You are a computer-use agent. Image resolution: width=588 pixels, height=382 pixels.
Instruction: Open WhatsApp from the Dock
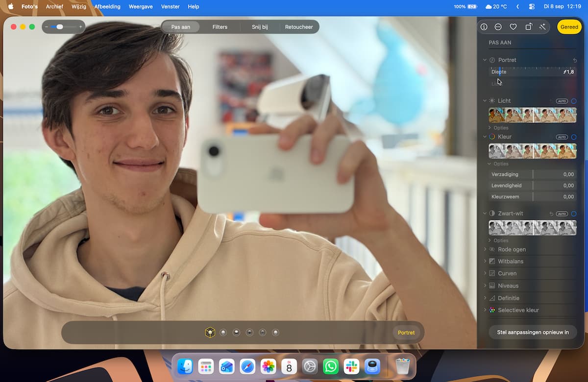(331, 366)
